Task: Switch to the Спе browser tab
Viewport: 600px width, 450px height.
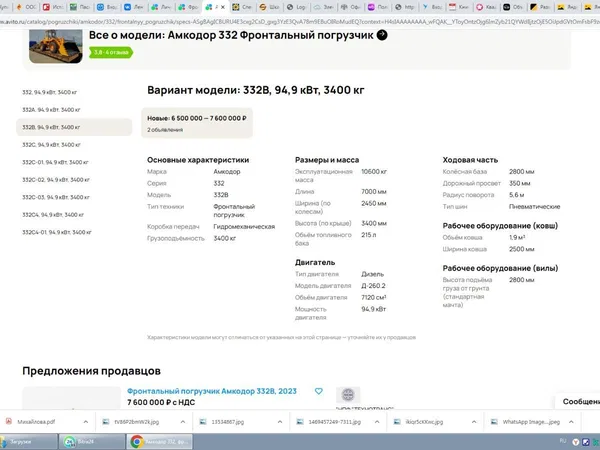Action: 242,7
